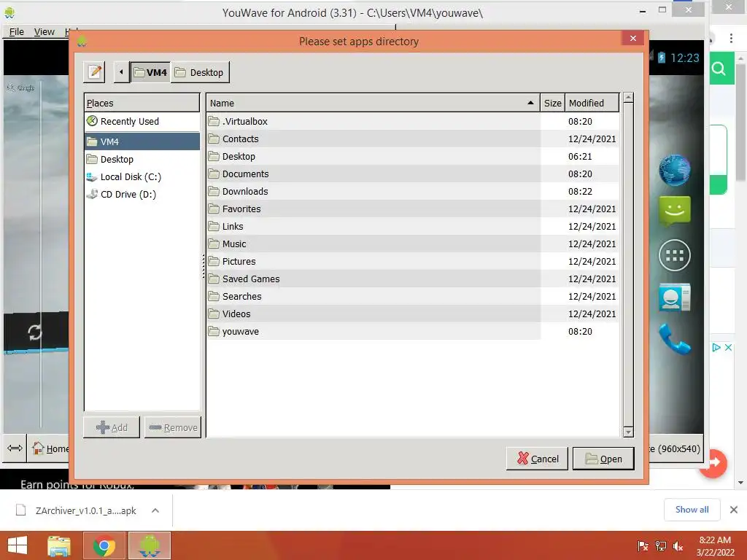Open the Android messaging smiley icon
This screenshot has height=560, width=747.
675,211
